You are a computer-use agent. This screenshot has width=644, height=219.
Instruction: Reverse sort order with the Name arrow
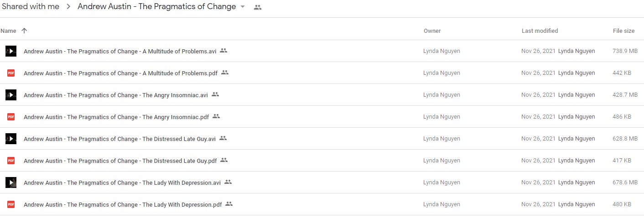pyautogui.click(x=24, y=31)
